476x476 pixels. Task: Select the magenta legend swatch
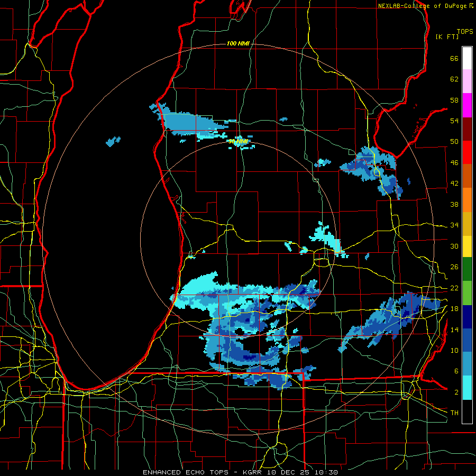467,105
